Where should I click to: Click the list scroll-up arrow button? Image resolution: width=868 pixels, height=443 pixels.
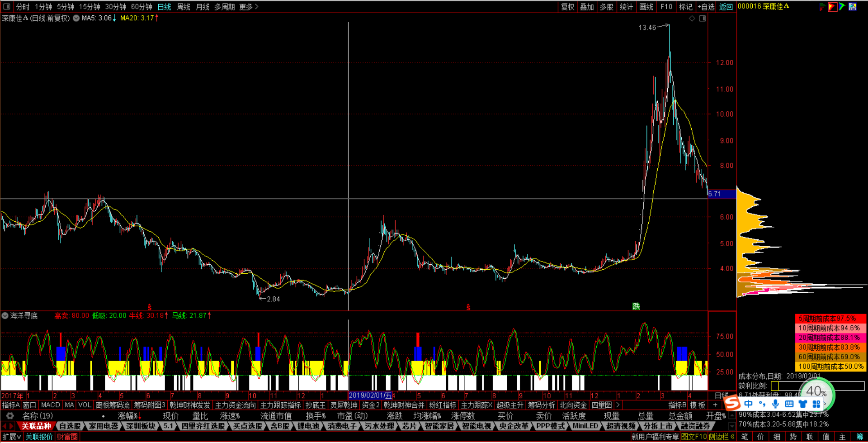(x=732, y=415)
